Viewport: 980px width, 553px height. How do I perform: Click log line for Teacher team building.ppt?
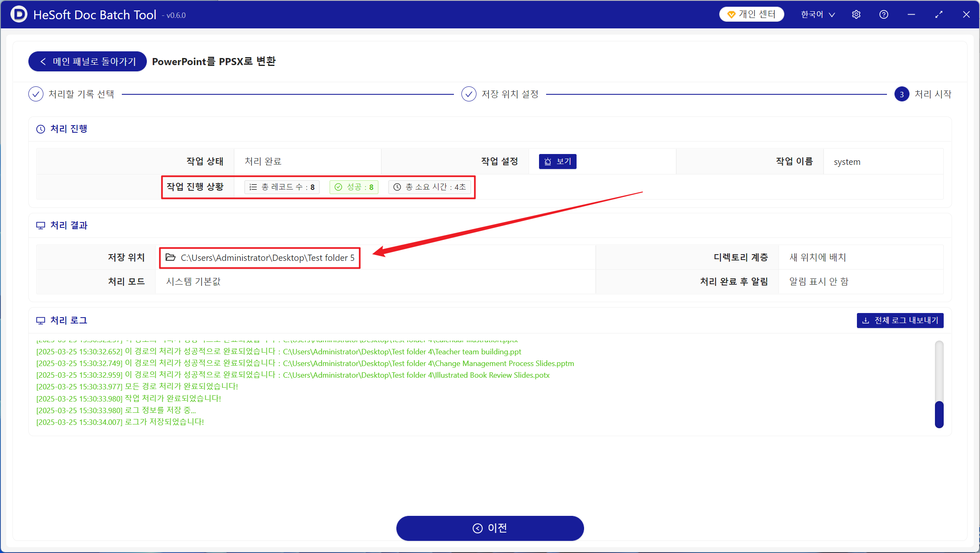pos(279,352)
